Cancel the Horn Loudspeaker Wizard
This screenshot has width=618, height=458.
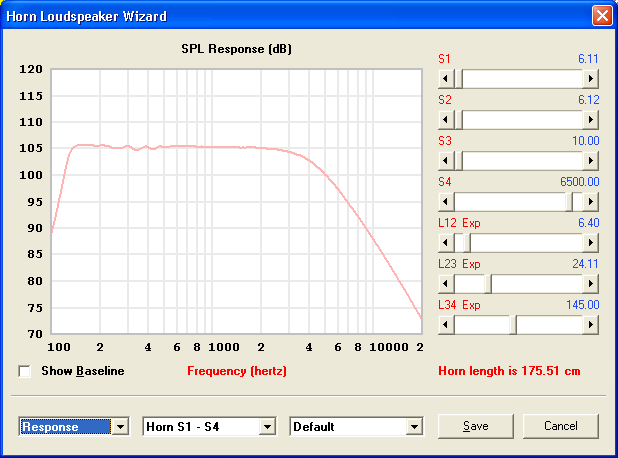tap(560, 426)
